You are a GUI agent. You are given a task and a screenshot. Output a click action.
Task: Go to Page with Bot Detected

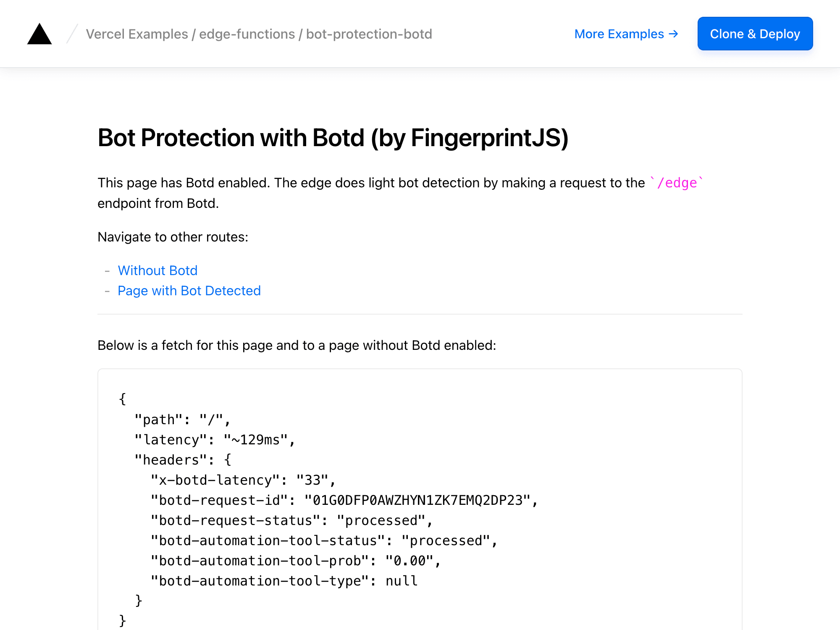(x=189, y=291)
